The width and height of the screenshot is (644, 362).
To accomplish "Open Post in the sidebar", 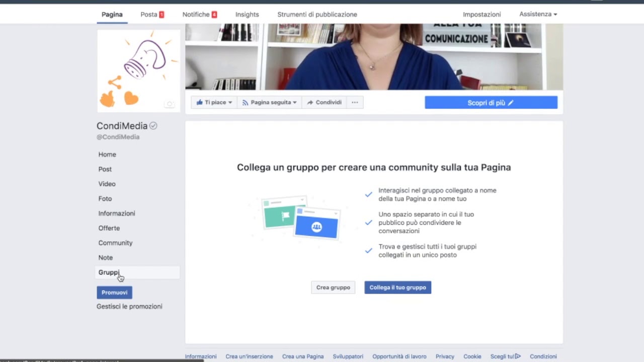I will coord(105,169).
